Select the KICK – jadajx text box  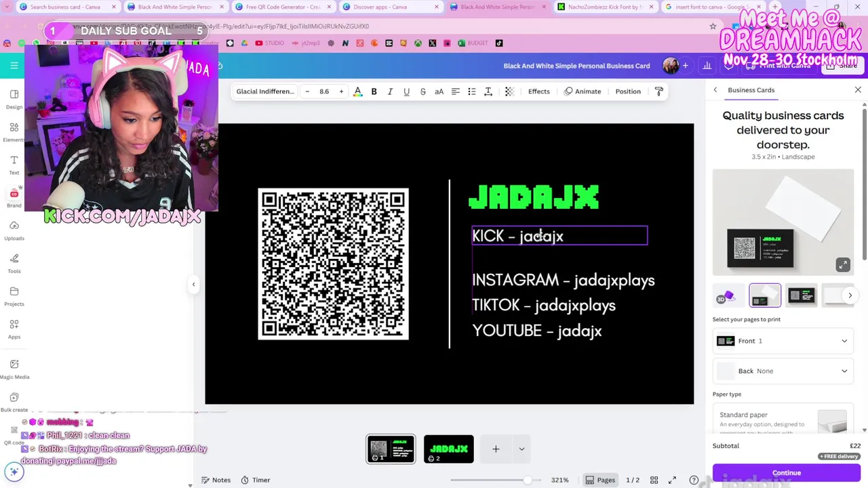[x=559, y=236]
